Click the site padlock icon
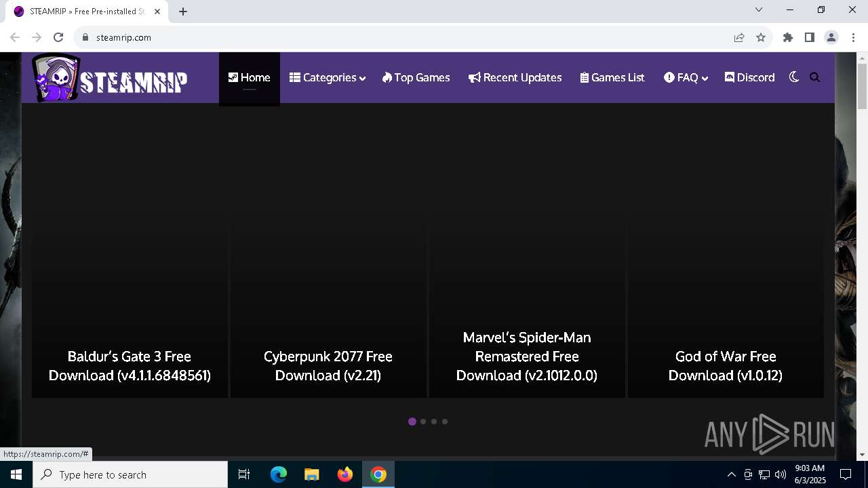This screenshot has height=488, width=868. 85,37
